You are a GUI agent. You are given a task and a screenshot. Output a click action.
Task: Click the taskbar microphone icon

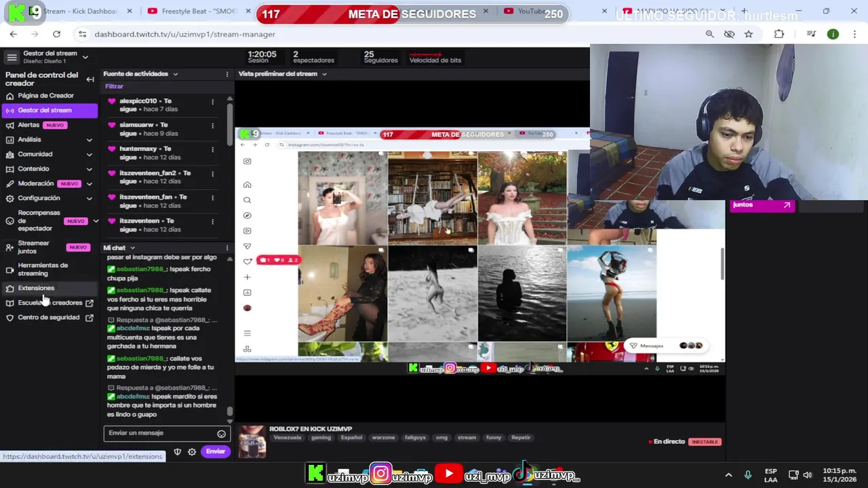tap(748, 475)
